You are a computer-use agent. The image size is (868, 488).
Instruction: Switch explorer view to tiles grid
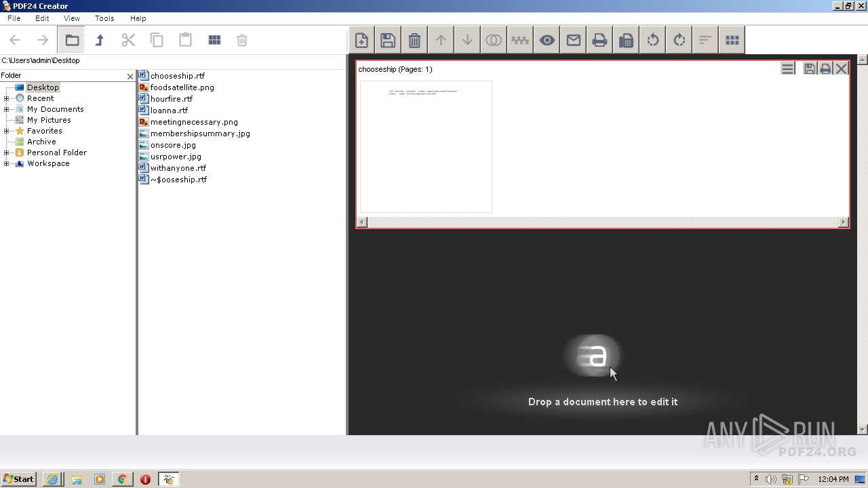[x=214, y=40]
